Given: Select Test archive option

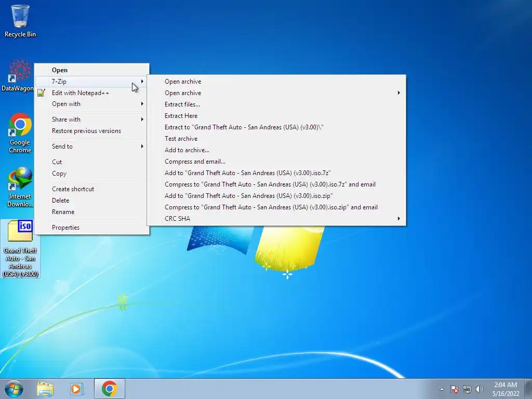Looking at the screenshot, I should click(x=276, y=138).
